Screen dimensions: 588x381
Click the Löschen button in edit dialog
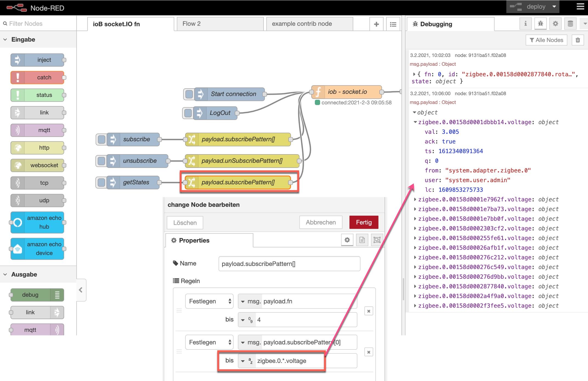pyautogui.click(x=185, y=223)
